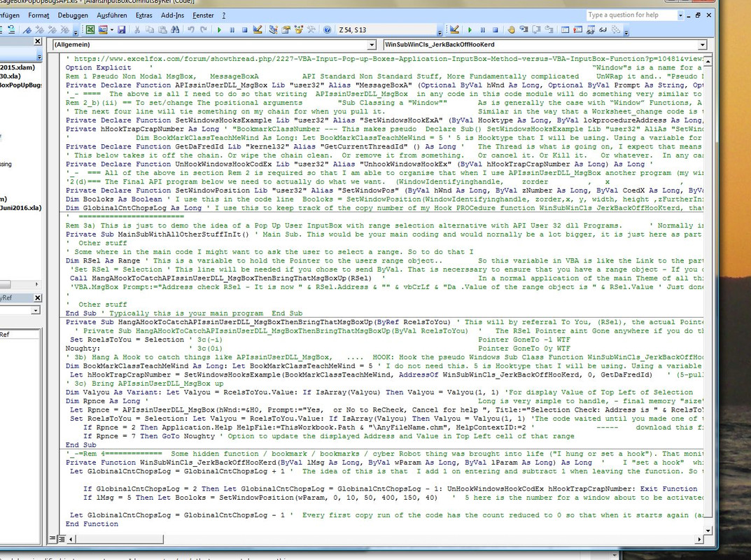Open Visual Basic Help question-mark icon
Image resolution: width=751 pixels, height=560 pixels.
click(x=327, y=29)
